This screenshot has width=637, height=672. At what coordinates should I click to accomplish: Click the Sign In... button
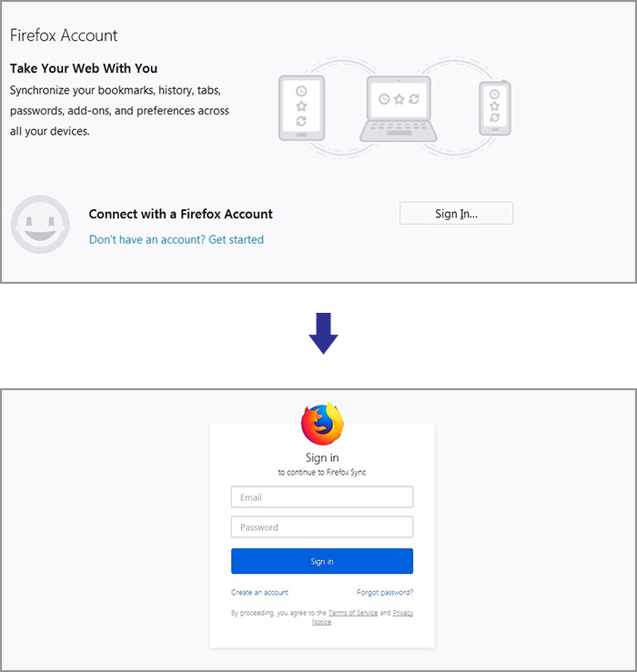pos(456,214)
